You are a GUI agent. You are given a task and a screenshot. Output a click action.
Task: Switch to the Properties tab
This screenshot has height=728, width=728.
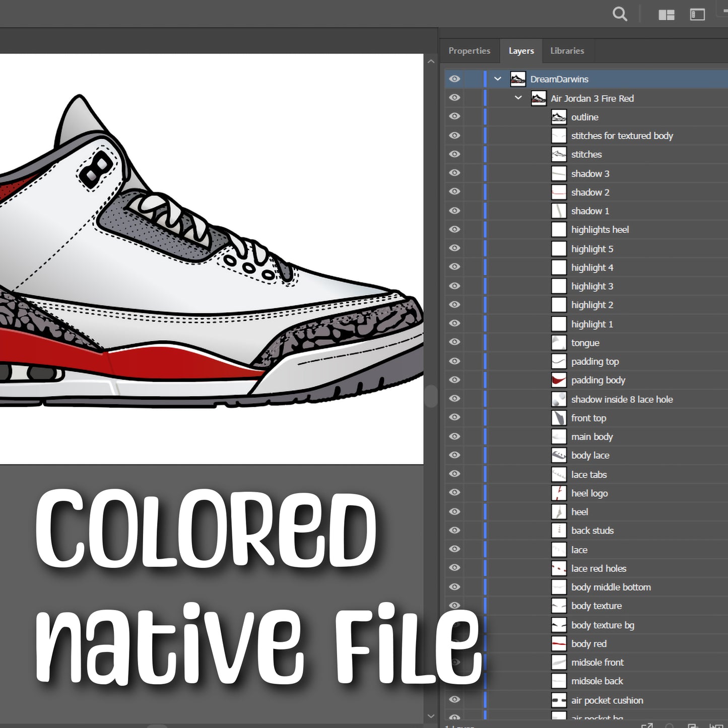(x=469, y=50)
